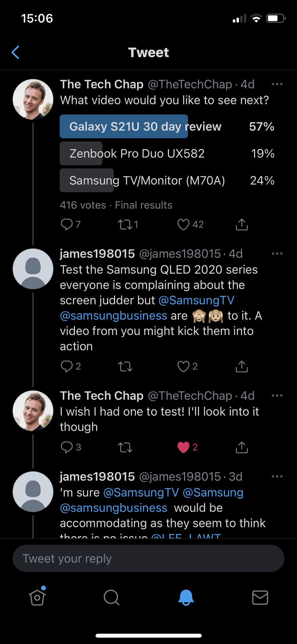Open more options on james198015's first reply
Viewport: 297px width, 644px height.
pyautogui.click(x=277, y=253)
